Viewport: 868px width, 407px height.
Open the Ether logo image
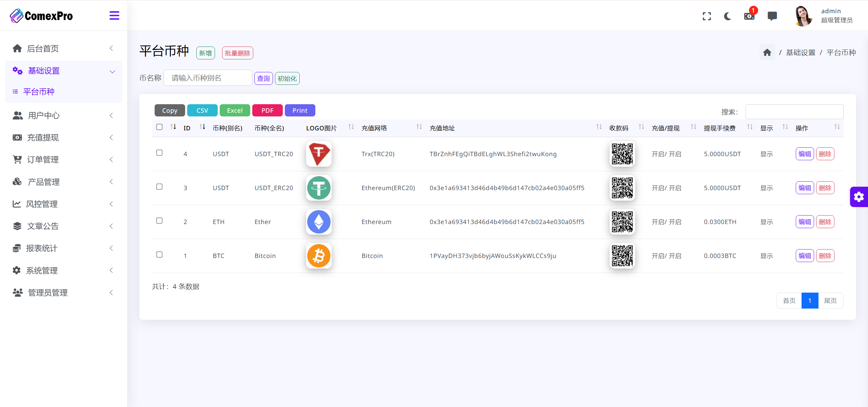click(319, 222)
